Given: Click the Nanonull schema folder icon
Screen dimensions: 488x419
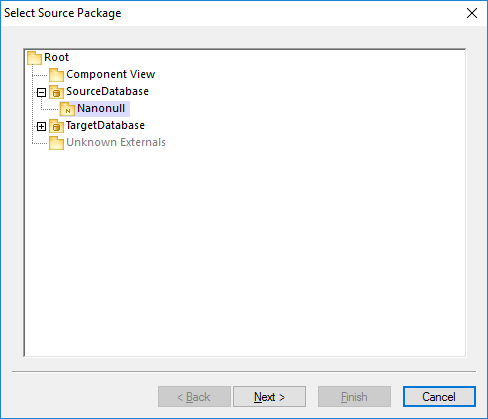Looking at the screenshot, I should pyautogui.click(x=67, y=109).
